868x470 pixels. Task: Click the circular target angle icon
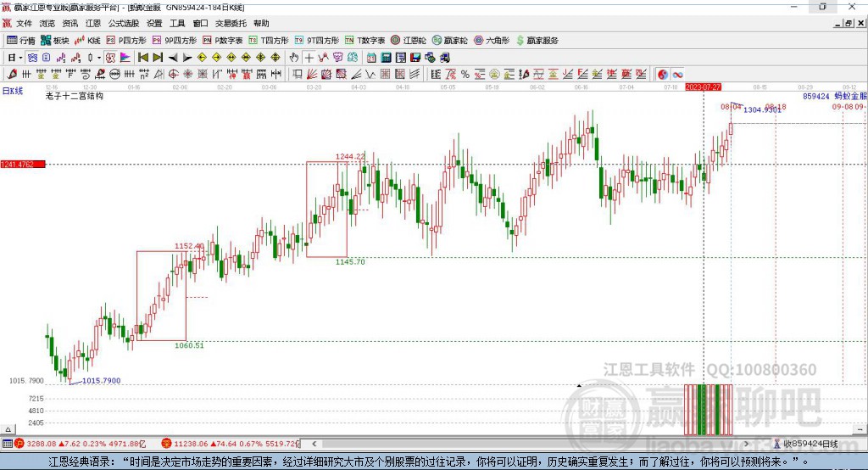tap(174, 75)
